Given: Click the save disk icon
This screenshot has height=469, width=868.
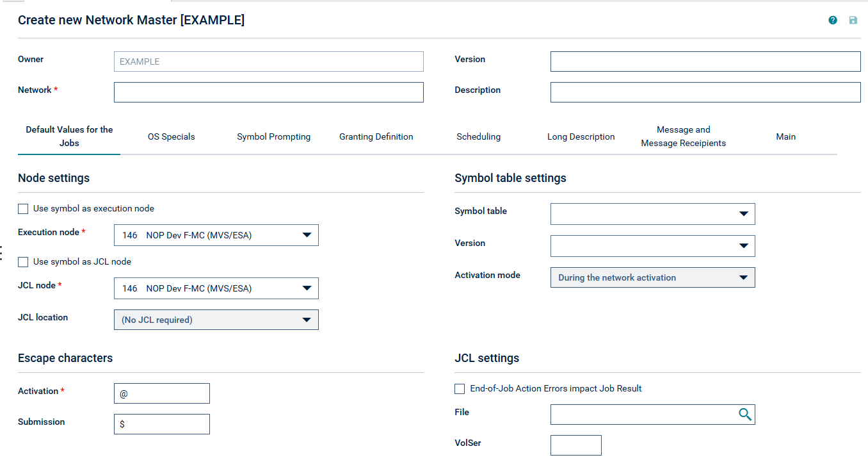Looking at the screenshot, I should coord(853,20).
